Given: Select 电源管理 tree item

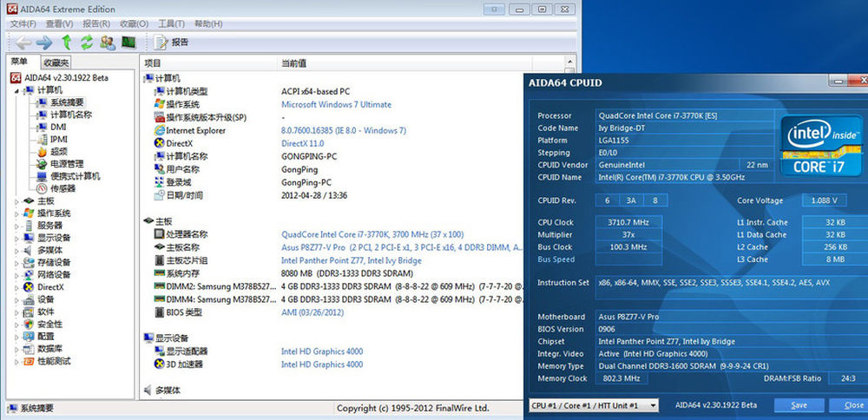Looking at the screenshot, I should click(67, 164).
